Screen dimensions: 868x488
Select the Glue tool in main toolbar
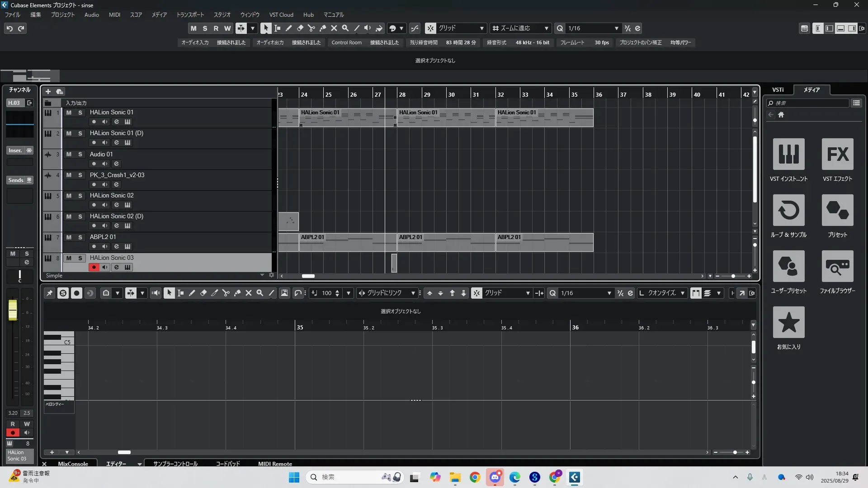tap(323, 28)
